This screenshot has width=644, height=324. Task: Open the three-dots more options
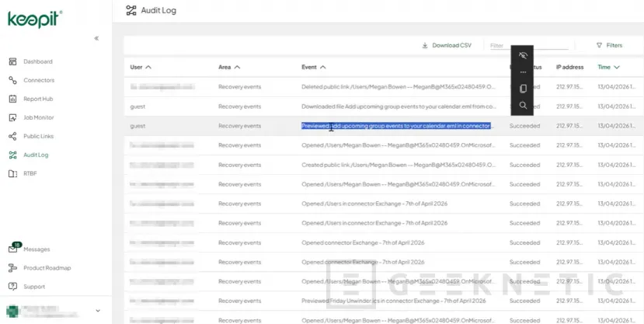523,72
